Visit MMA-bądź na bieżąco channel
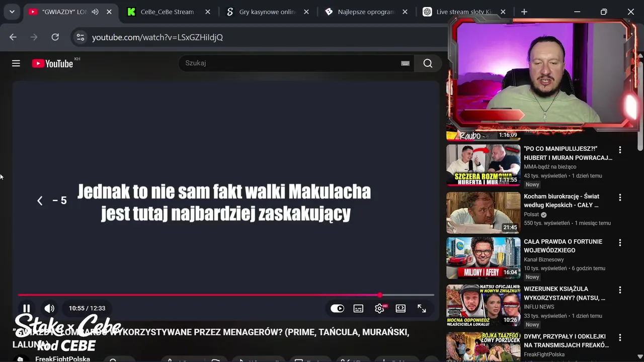 click(x=550, y=167)
